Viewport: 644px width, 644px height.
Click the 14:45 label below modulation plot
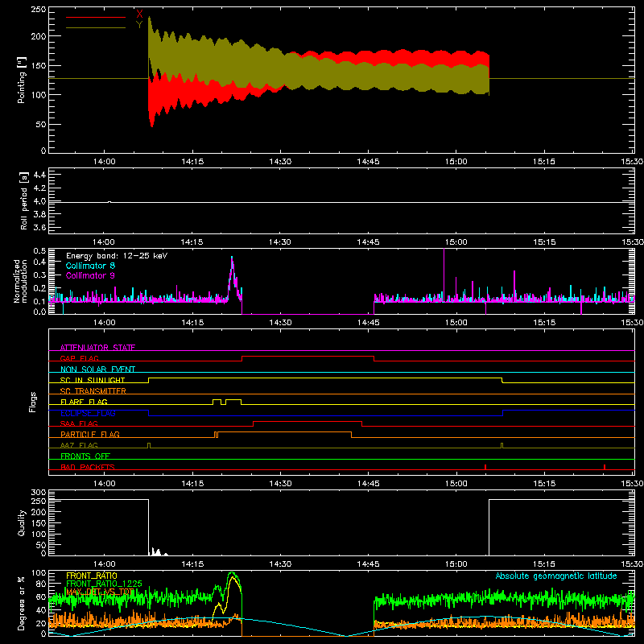click(x=368, y=323)
